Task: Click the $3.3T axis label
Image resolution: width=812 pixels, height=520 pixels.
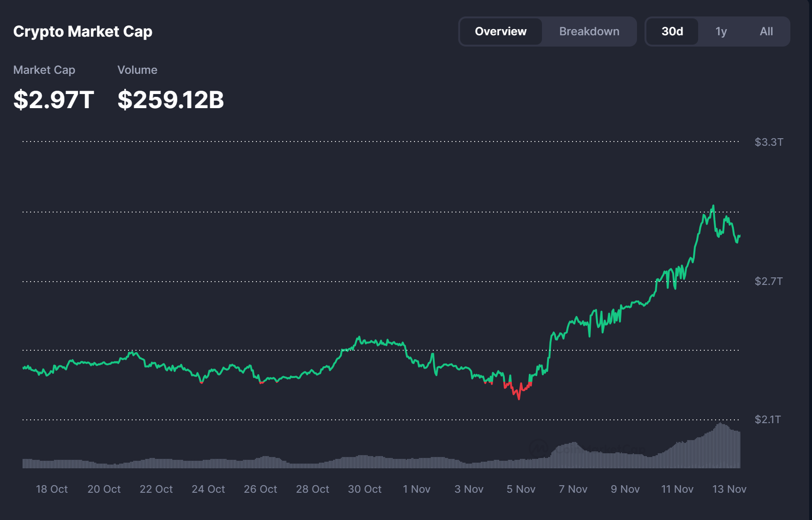Action: [x=769, y=142]
